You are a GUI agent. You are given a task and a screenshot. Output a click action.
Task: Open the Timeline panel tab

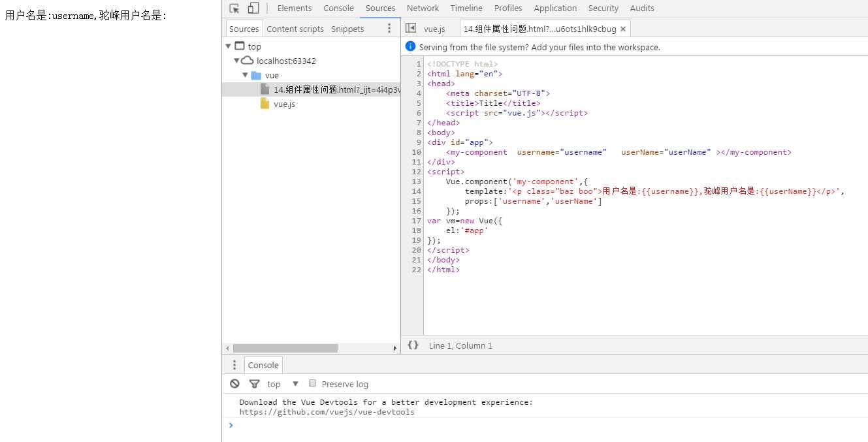pos(466,8)
